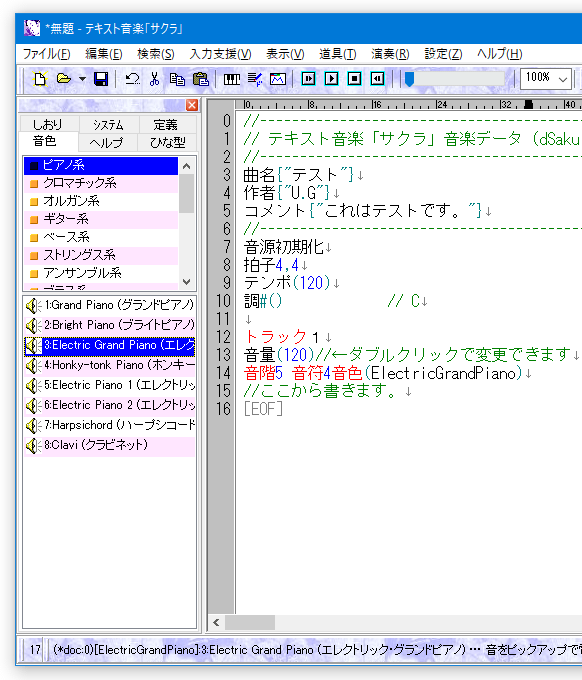Open the 設定(Z) menu

click(x=443, y=54)
